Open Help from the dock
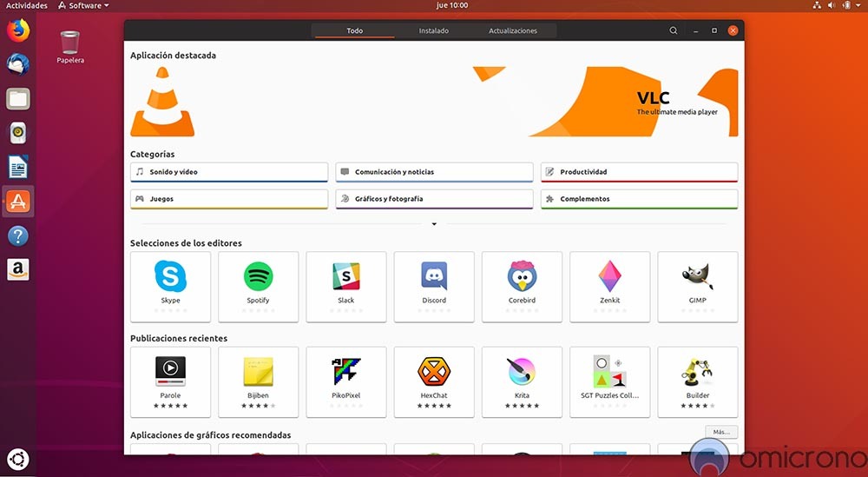Screen dimensions: 868x477 (18, 236)
